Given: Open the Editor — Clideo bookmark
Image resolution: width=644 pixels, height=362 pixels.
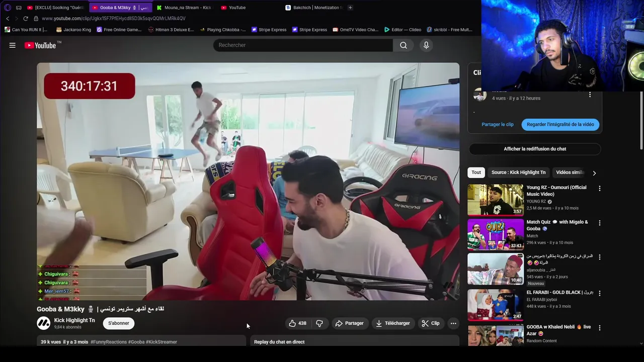Looking at the screenshot, I should coord(403,30).
